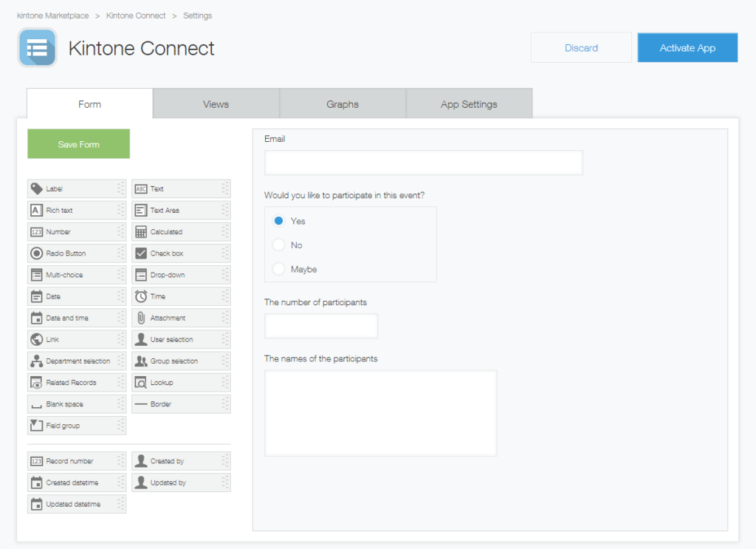Pick the Border line icon
Screen dimensions: 756x549
141,403
